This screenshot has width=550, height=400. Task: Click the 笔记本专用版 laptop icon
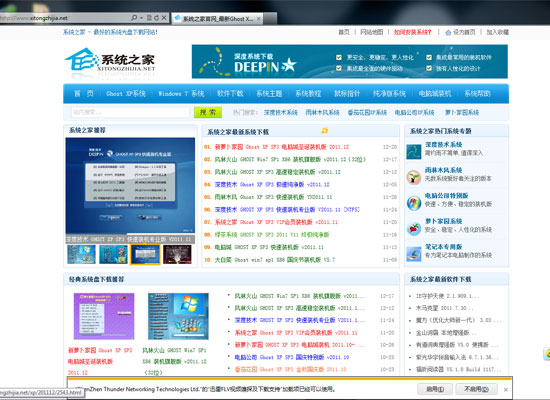pyautogui.click(x=414, y=254)
